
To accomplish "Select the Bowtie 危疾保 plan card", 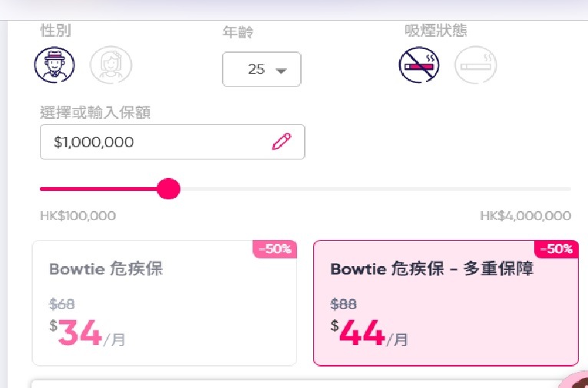I will click(164, 303).
